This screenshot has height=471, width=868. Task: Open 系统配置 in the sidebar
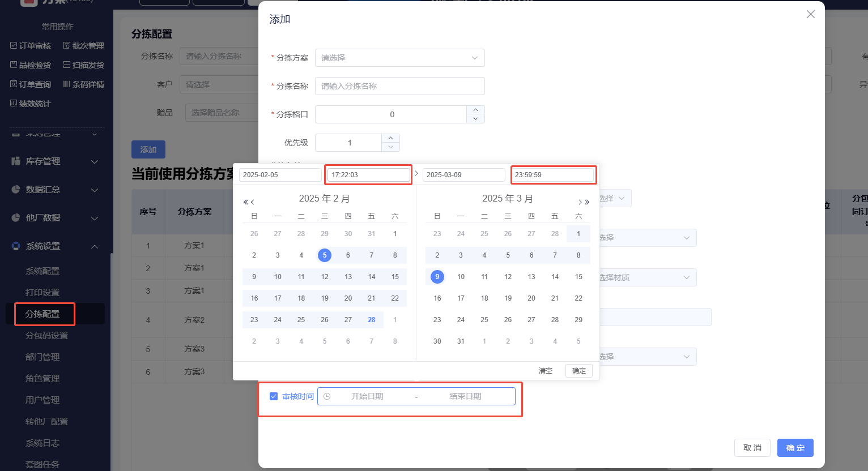tap(42, 271)
